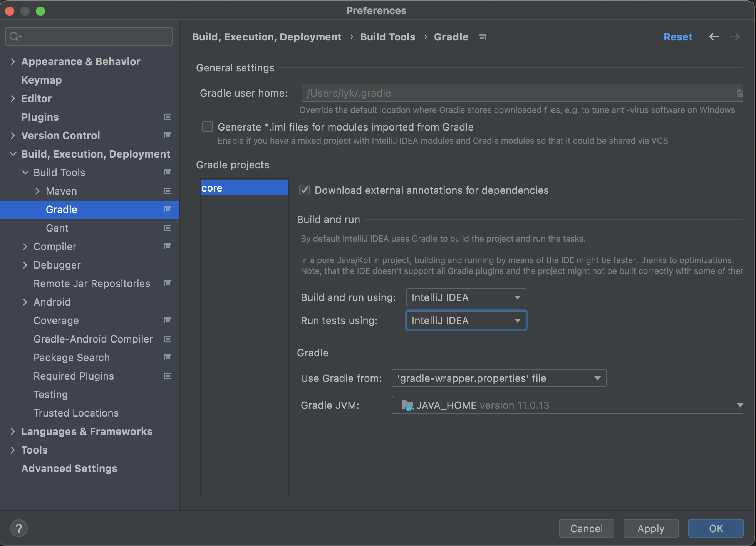Click the back arrow navigation icon
Screen dimensions: 756x546
(x=714, y=37)
